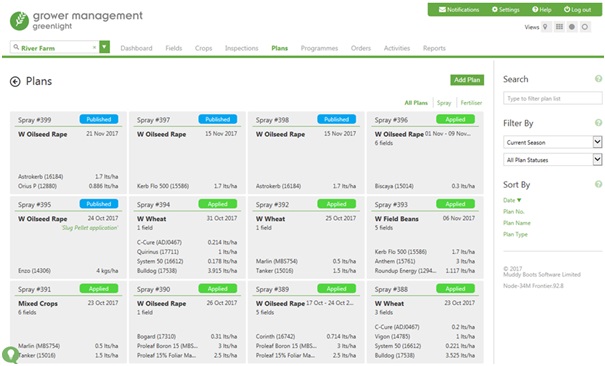Open the Spray #396 plan card

[x=425, y=153]
